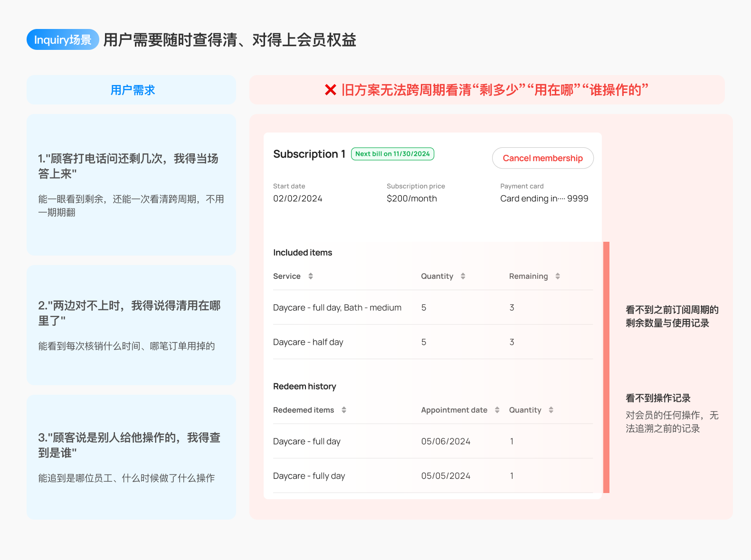751x560 pixels.
Task: Open Daycare - full day, Bath - medium row
Action: (x=433, y=307)
